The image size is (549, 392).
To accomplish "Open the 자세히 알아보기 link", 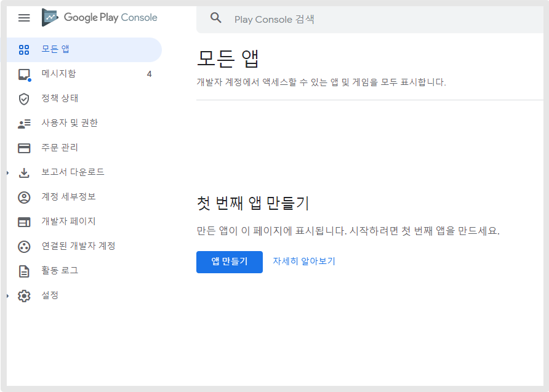I will pyautogui.click(x=304, y=262).
